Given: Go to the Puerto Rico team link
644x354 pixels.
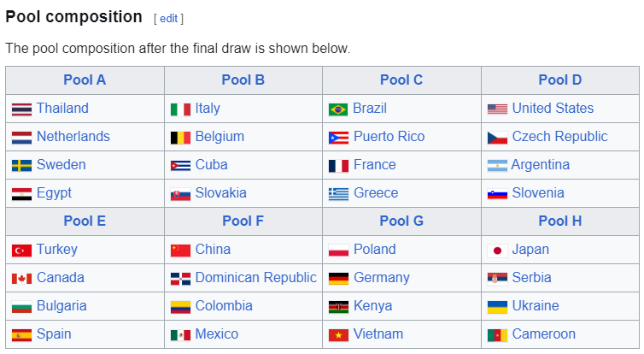Looking at the screenshot, I should [389, 137].
